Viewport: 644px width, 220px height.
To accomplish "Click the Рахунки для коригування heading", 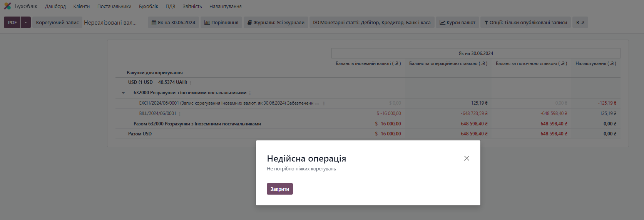I will (155, 73).
